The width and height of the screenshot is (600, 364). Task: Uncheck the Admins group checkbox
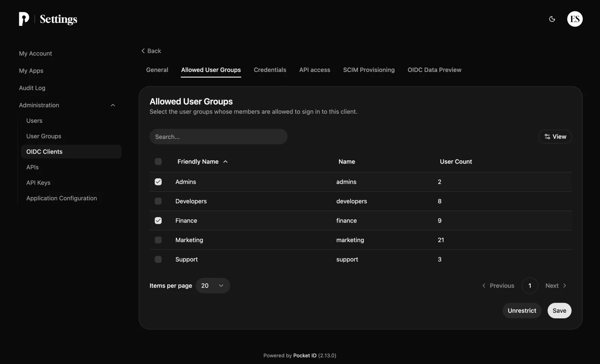coord(158,182)
